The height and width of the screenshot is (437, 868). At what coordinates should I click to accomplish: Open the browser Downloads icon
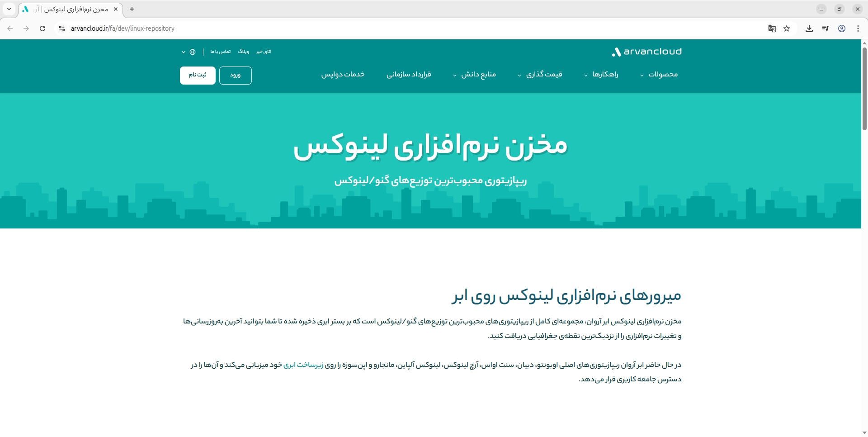click(x=809, y=28)
